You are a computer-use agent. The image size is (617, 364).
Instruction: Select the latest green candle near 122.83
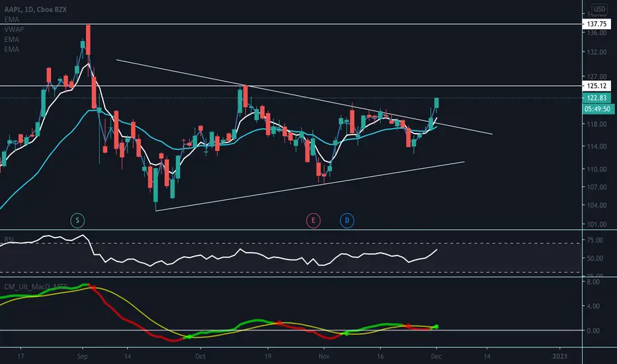436,103
